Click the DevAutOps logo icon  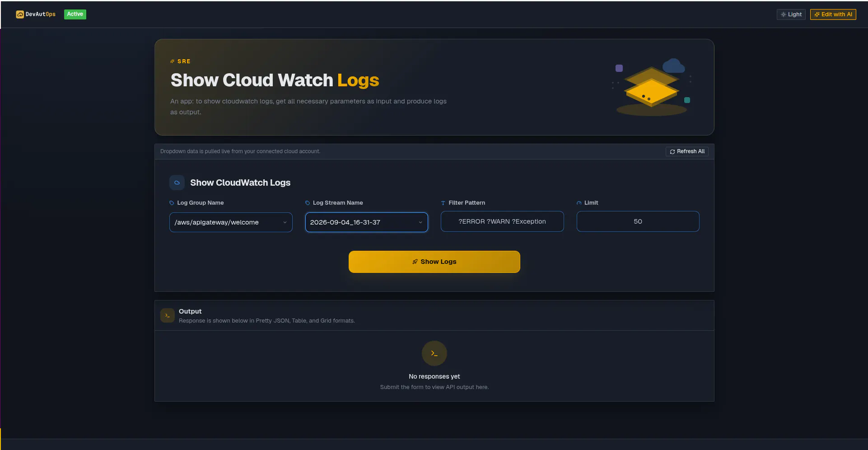pos(20,14)
